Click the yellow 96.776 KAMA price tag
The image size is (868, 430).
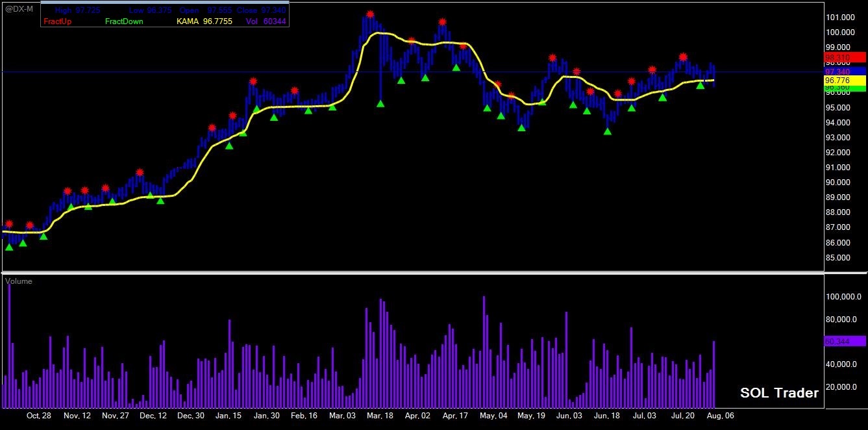tap(845, 80)
